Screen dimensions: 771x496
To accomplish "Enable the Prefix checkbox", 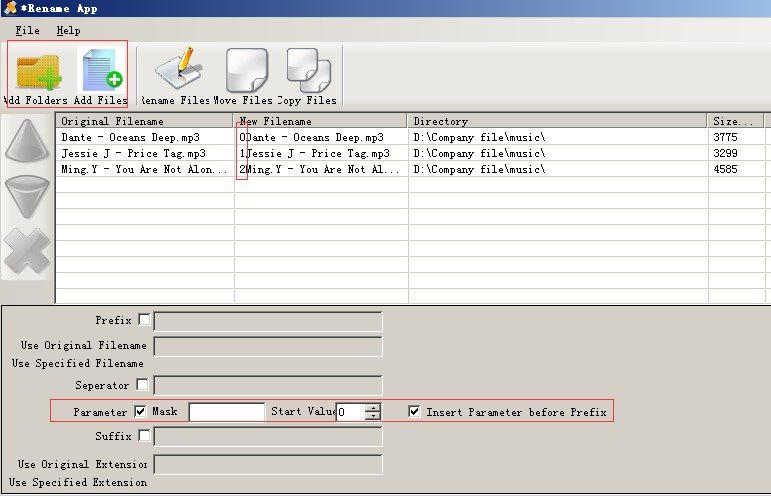I will [x=144, y=320].
